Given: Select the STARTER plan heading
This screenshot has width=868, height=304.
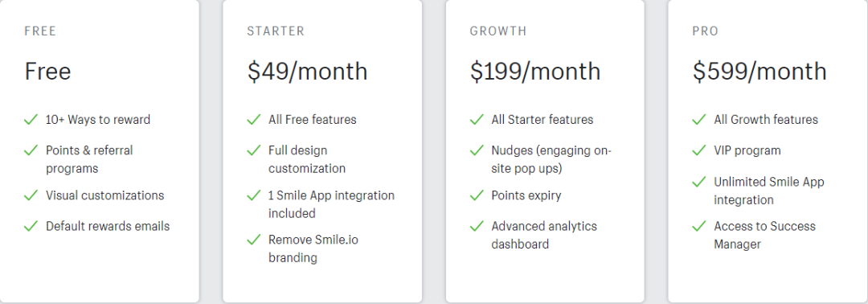Looking at the screenshot, I should point(276,31).
